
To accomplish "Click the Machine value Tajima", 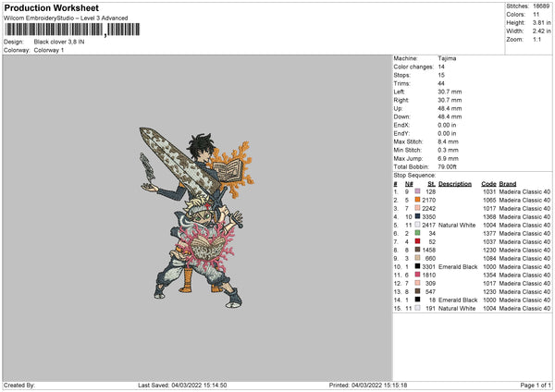I will pyautogui.click(x=447, y=58).
